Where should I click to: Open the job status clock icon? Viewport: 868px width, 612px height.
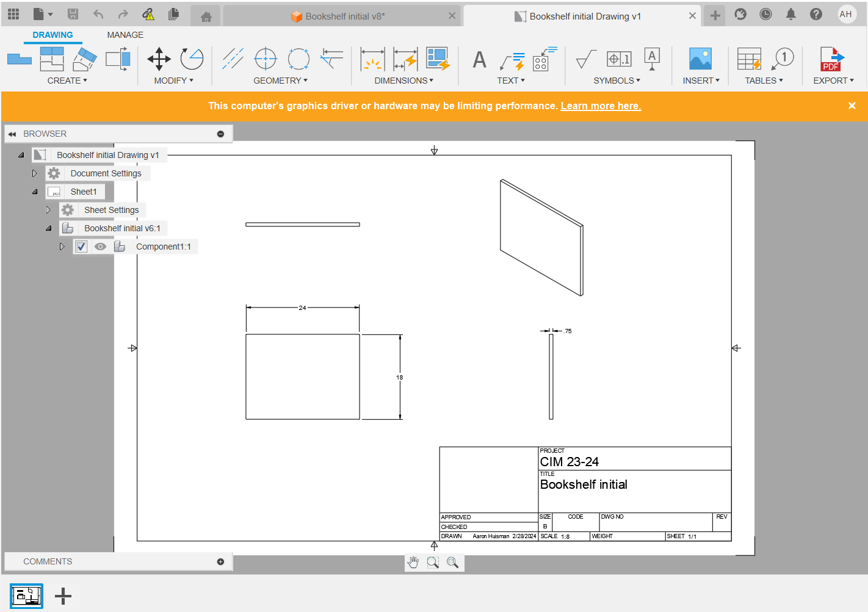765,14
